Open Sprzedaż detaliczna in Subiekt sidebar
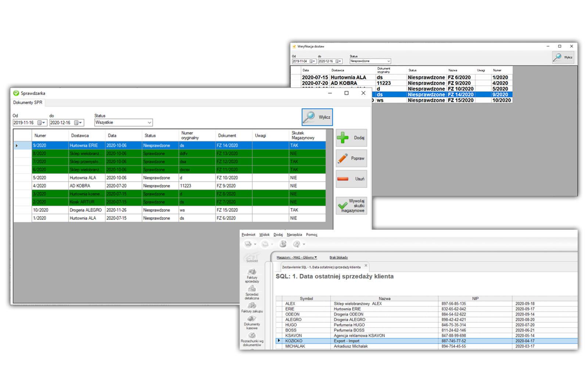 [252, 293]
